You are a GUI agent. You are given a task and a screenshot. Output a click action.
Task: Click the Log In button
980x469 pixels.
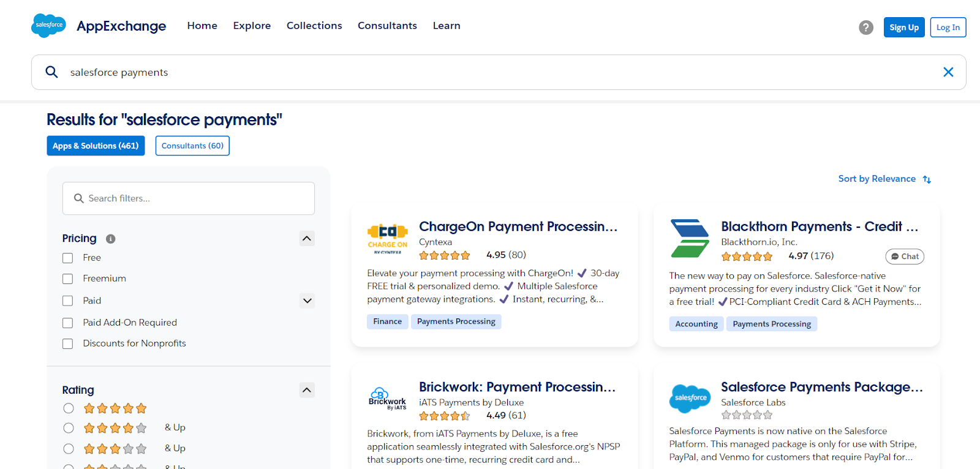(948, 28)
